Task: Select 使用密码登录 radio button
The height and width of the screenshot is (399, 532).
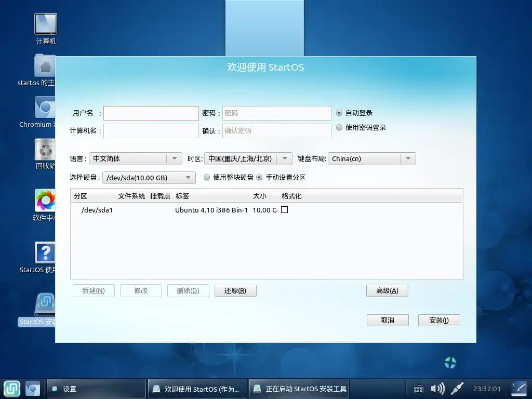Action: (339, 127)
